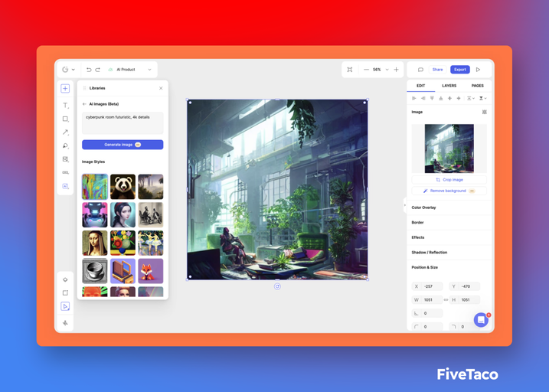Zoom out with the minus icon
Screen dimensions: 549x392
pyautogui.click(x=366, y=70)
